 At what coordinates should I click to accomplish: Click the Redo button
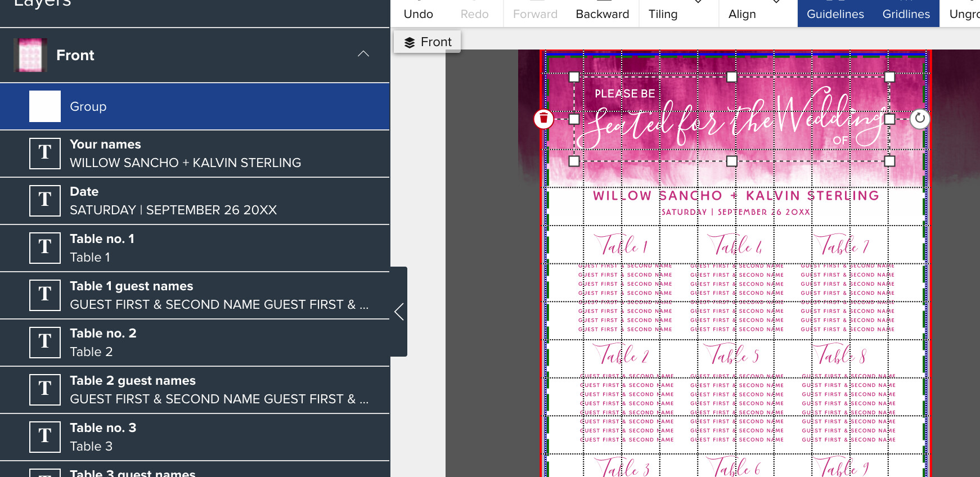click(474, 13)
